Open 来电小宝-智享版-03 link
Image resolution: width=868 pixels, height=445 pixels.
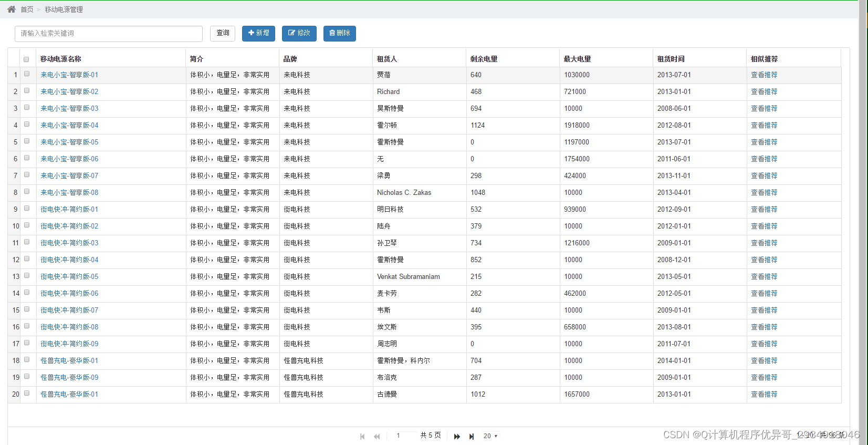pyautogui.click(x=69, y=108)
